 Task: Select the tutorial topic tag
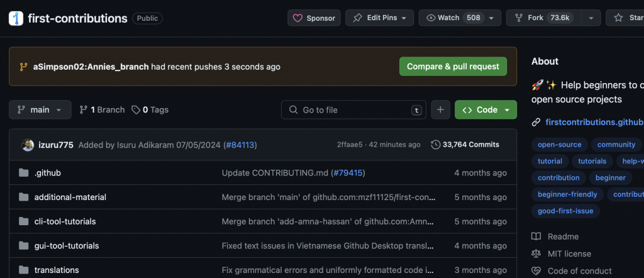550,161
